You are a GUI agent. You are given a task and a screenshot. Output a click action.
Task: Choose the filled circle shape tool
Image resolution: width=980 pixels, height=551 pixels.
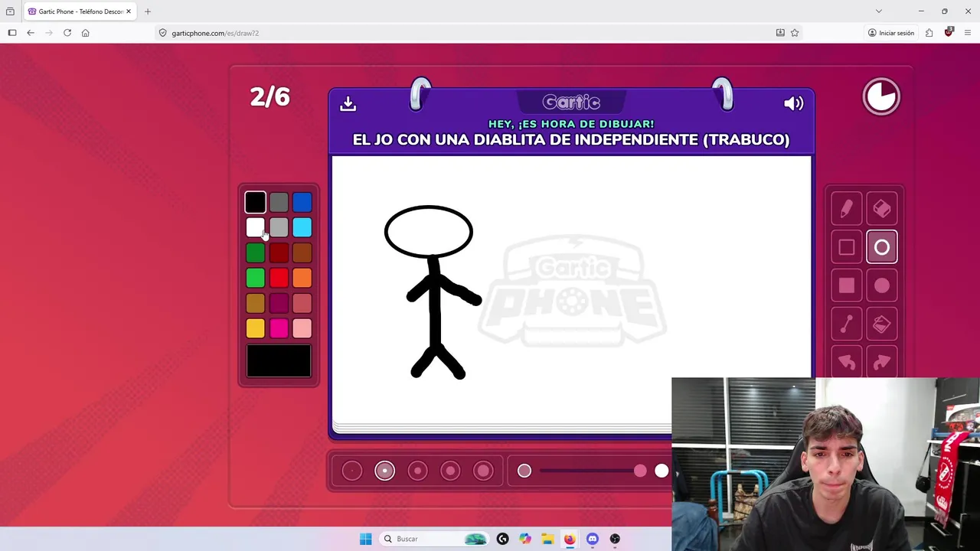[882, 285]
